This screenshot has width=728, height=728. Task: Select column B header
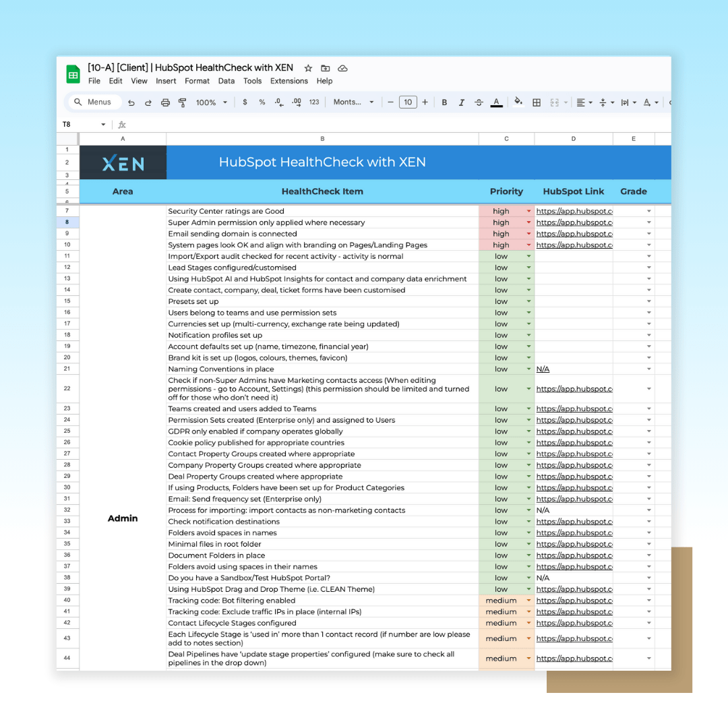tap(322, 139)
